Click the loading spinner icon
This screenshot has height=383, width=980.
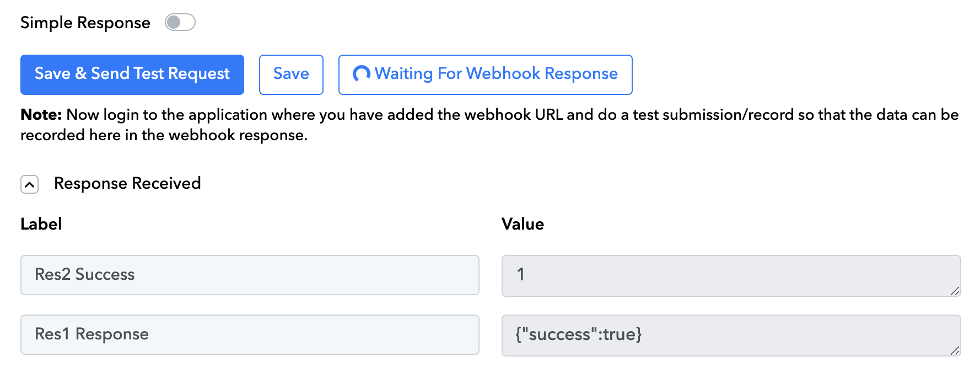point(362,74)
